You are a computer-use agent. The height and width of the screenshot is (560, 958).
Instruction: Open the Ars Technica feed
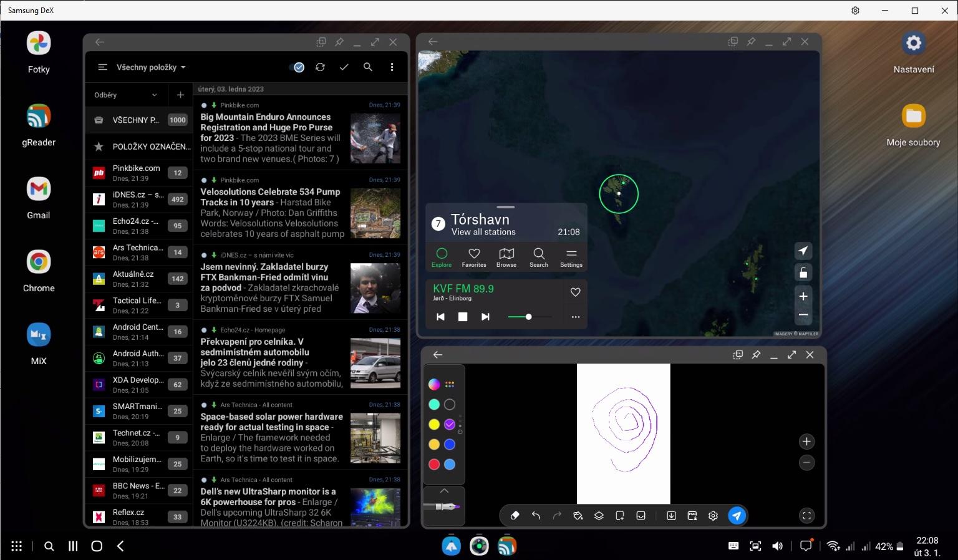(138, 252)
